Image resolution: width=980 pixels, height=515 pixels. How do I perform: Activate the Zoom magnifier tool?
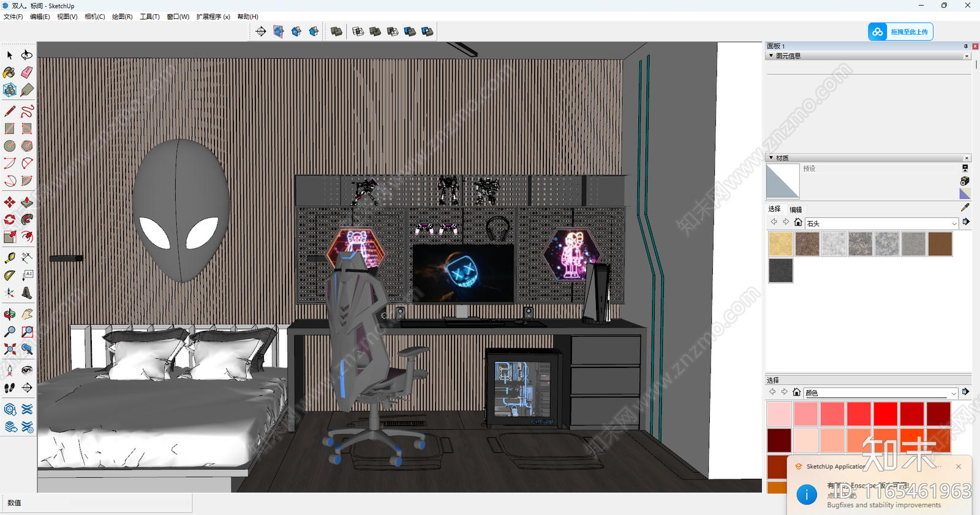pyautogui.click(x=10, y=331)
